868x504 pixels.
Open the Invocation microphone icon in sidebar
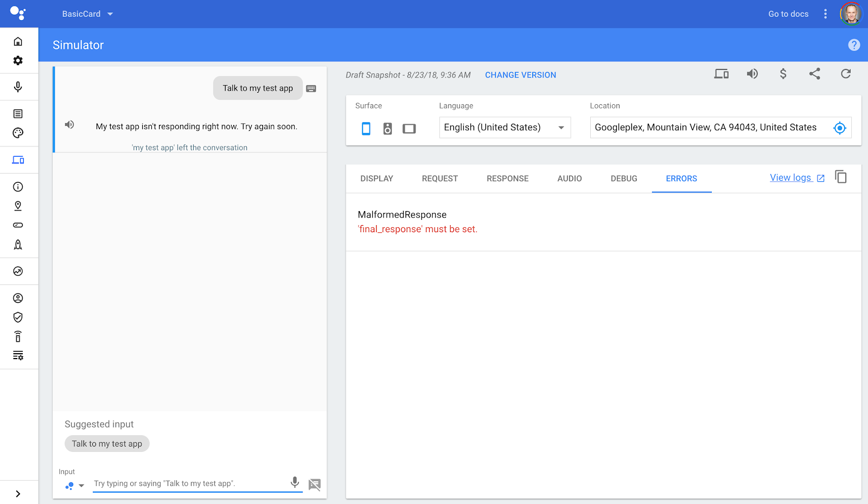coord(18,87)
